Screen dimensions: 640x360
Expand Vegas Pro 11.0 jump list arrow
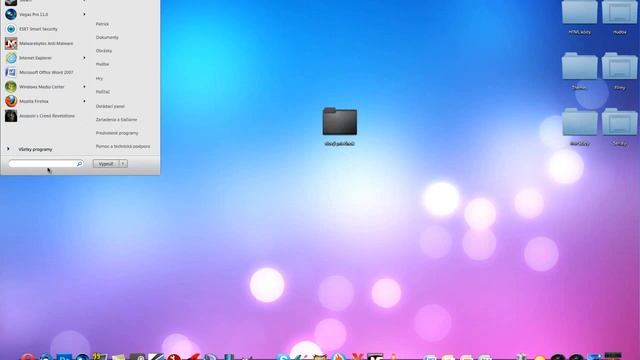pos(84,14)
